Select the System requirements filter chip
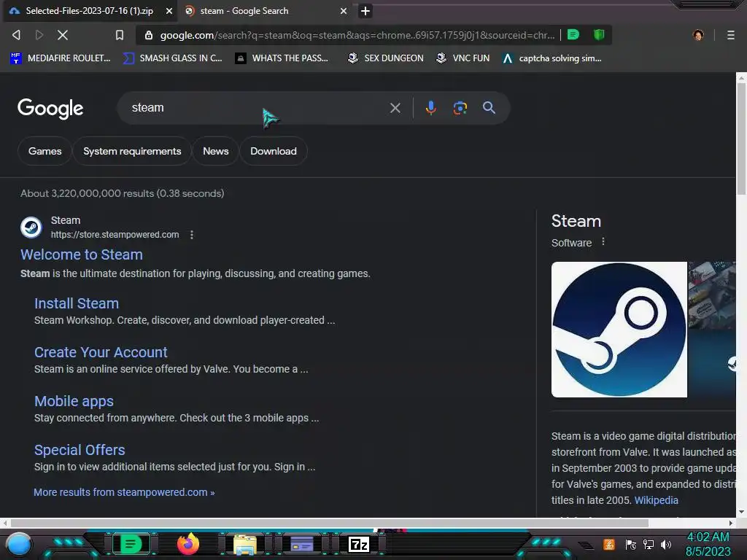Image resolution: width=747 pixels, height=560 pixels. [132, 151]
